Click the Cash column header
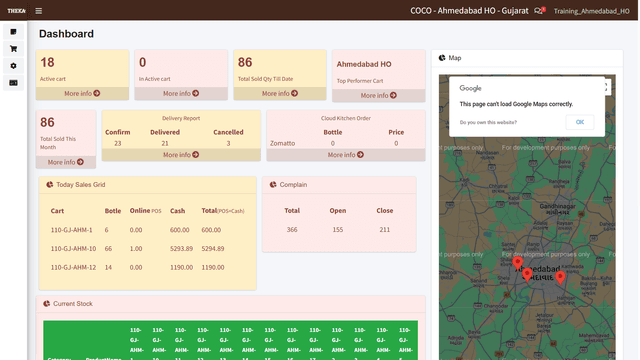640x360 pixels. coord(177,211)
